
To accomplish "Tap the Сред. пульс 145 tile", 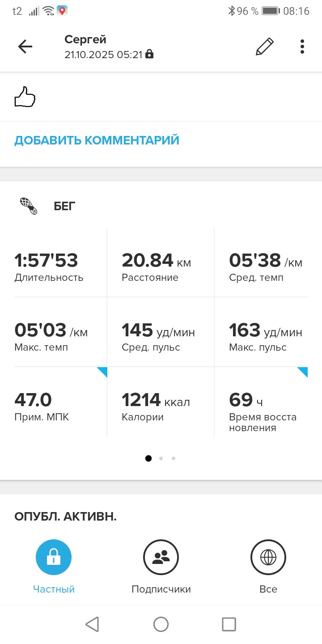I will pyautogui.click(x=161, y=332).
